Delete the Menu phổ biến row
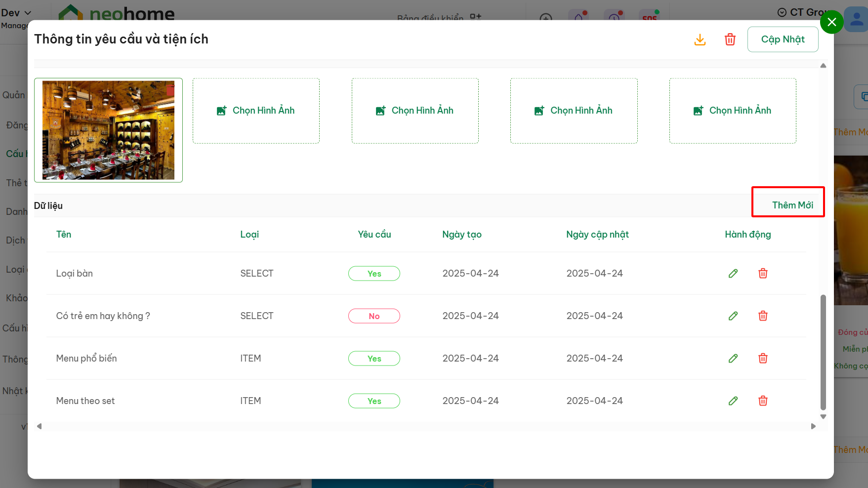 (x=763, y=358)
